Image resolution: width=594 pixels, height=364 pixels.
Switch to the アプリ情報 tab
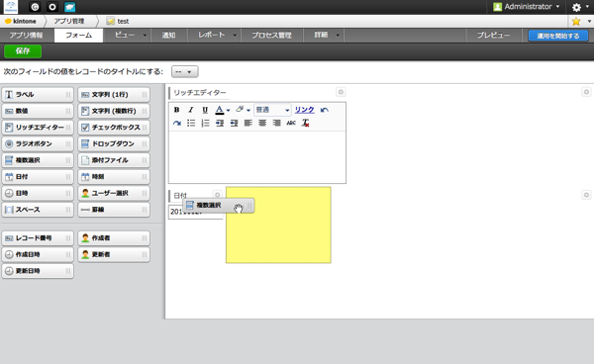(26, 36)
